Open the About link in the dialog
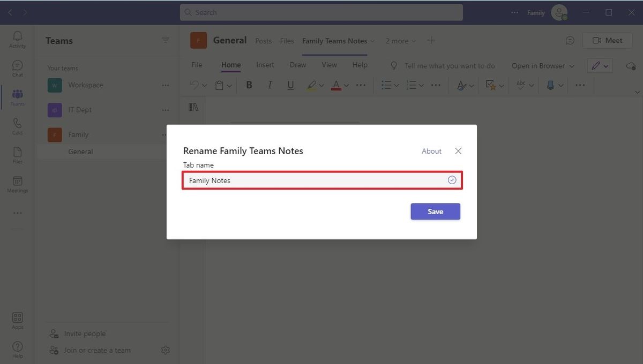 click(431, 151)
